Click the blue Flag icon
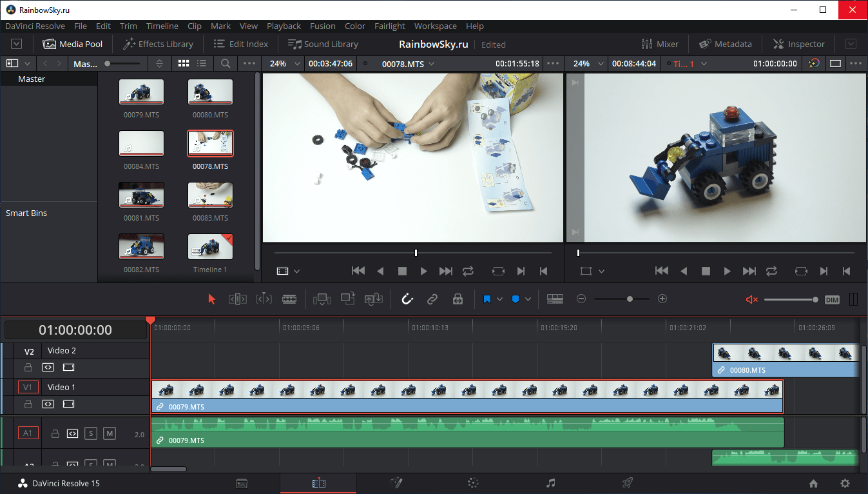868x494 pixels. [x=487, y=299]
